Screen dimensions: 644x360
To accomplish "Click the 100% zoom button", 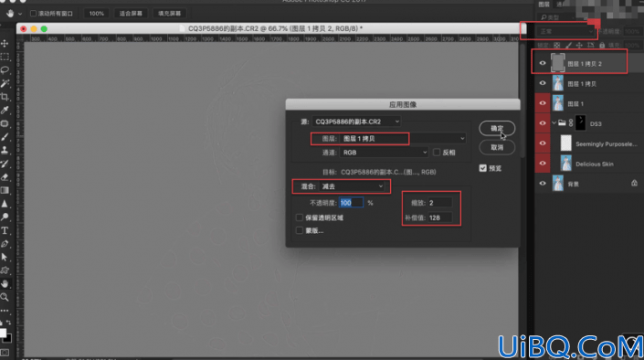I will [97, 14].
